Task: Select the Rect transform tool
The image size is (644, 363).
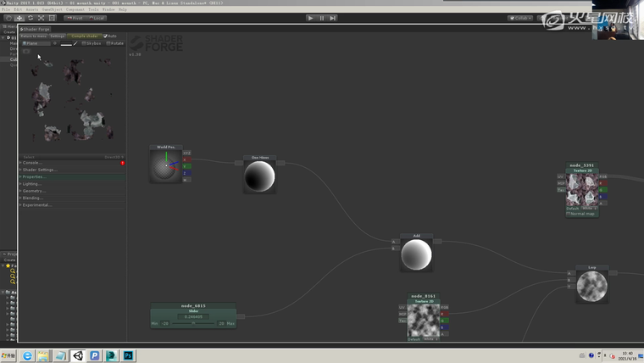Action: [x=52, y=17]
